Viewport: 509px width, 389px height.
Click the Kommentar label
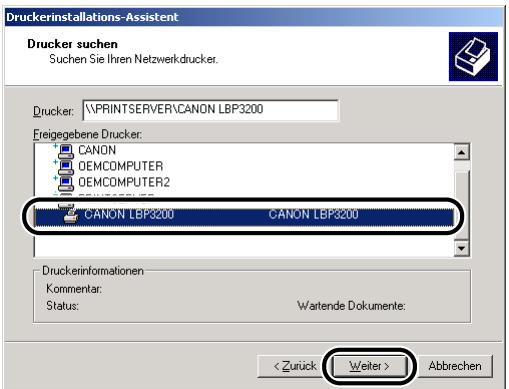coord(74,289)
